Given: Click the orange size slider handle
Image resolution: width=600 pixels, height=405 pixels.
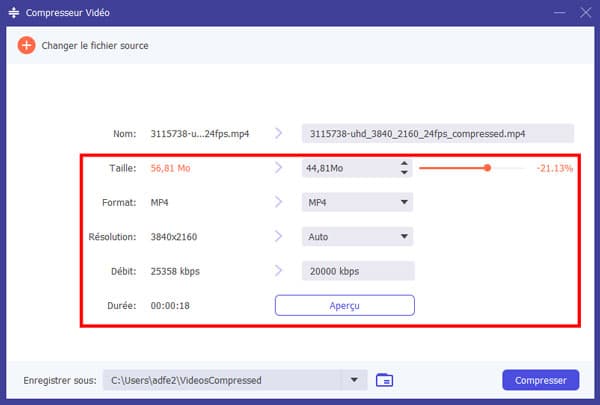Looking at the screenshot, I should tap(487, 168).
